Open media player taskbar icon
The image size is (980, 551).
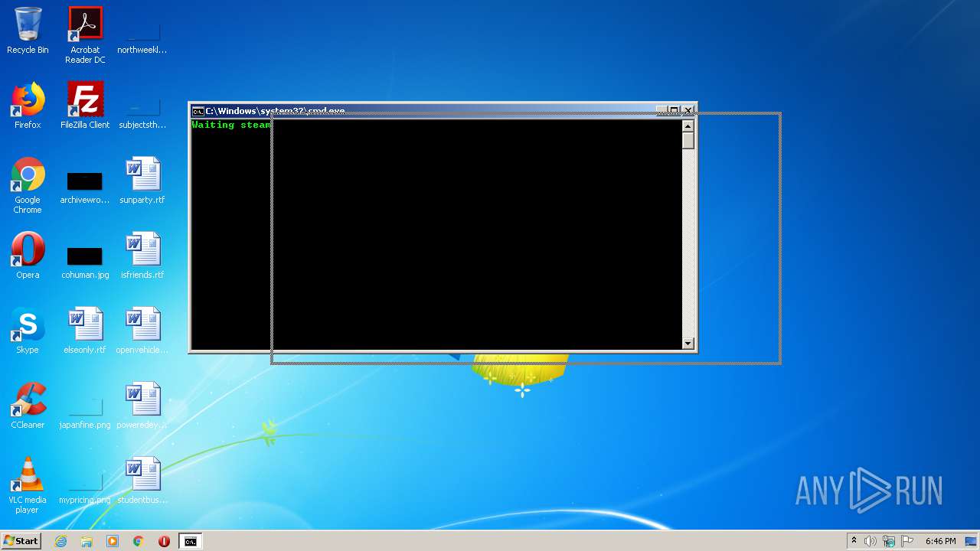click(113, 541)
